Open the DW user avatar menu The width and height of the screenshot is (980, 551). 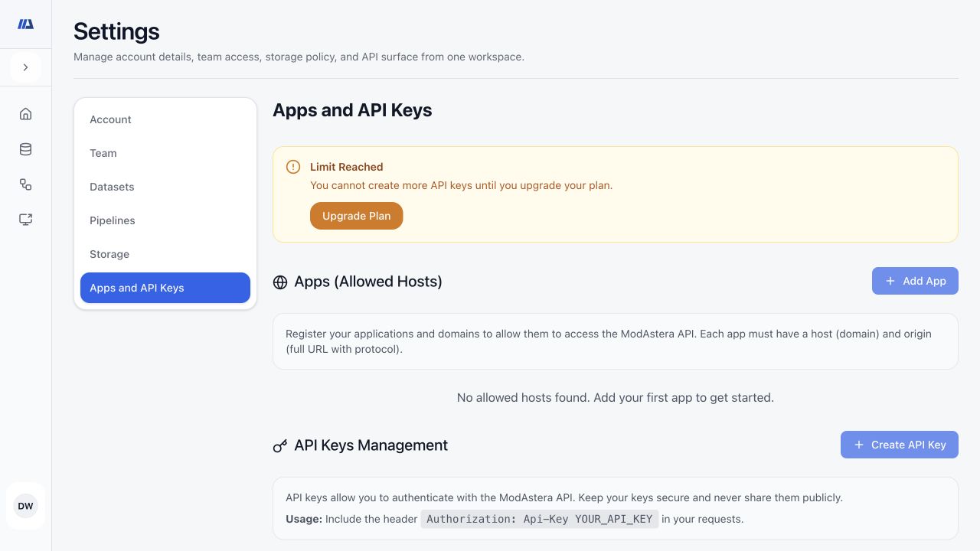(25, 506)
